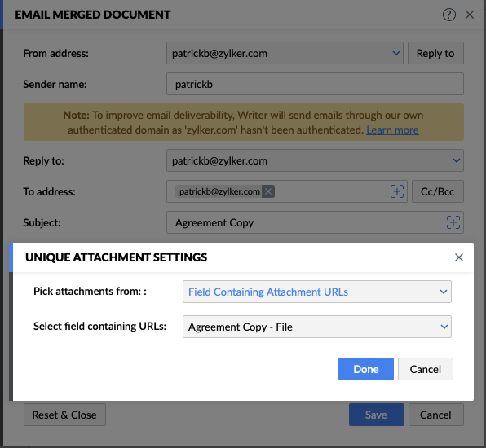The image size is (486, 448).
Task: Click Reset & Close button
Action: 64,415
